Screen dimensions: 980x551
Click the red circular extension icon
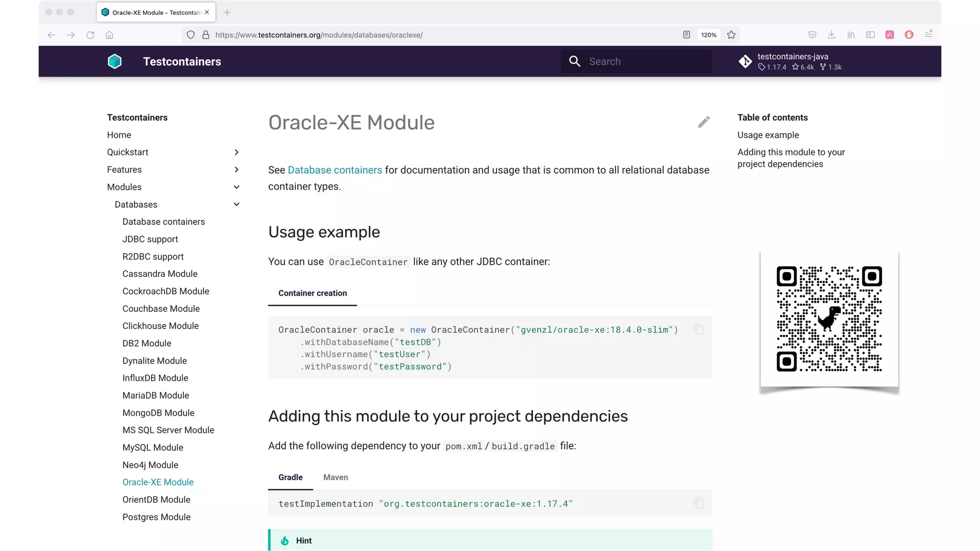click(x=909, y=34)
